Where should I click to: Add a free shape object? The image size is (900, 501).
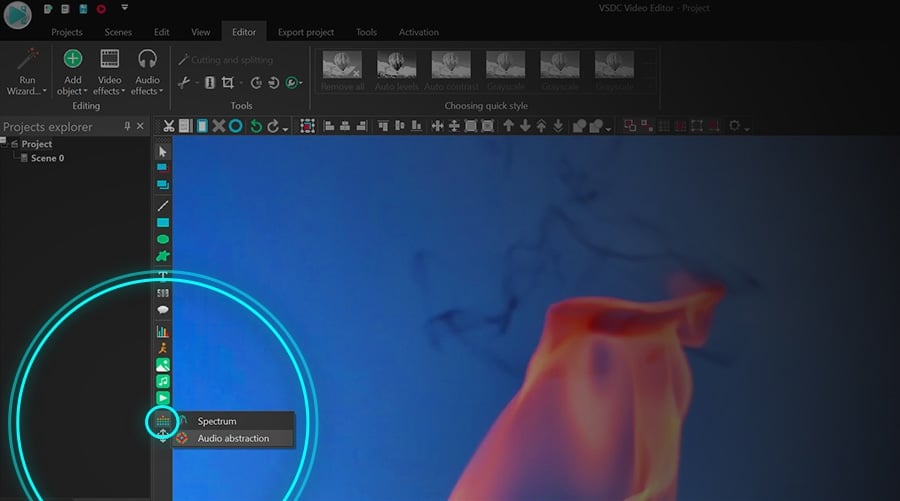tap(162, 256)
